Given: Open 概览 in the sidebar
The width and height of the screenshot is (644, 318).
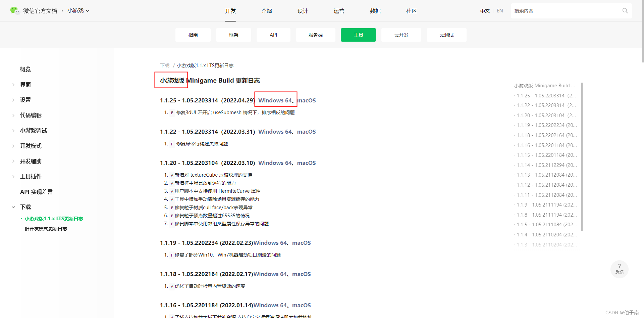Looking at the screenshot, I should click(25, 70).
